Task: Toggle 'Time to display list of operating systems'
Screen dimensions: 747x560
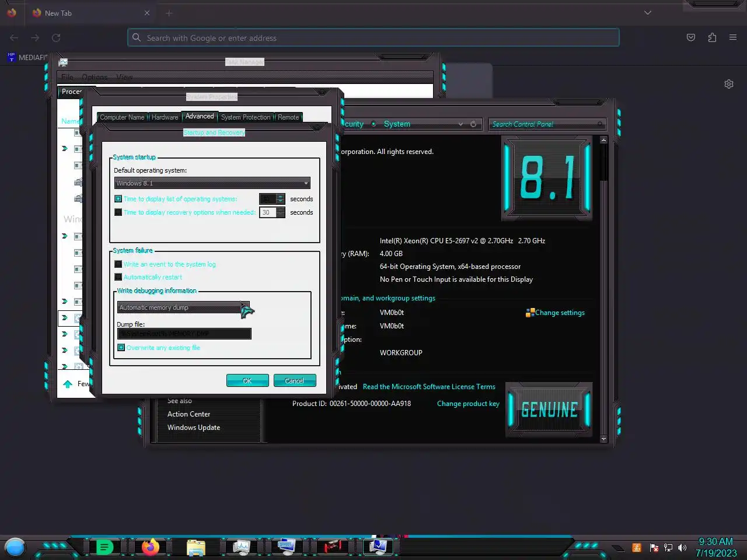Action: (118, 199)
